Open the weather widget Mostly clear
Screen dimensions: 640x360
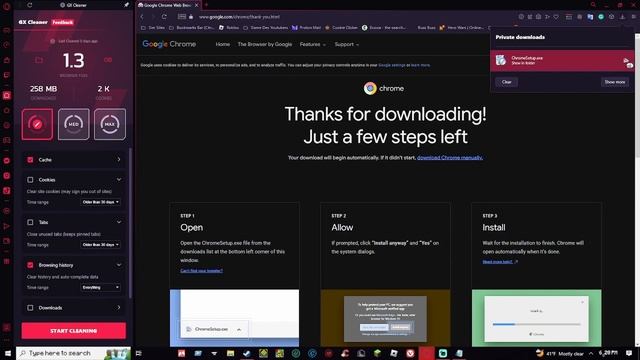tap(559, 353)
